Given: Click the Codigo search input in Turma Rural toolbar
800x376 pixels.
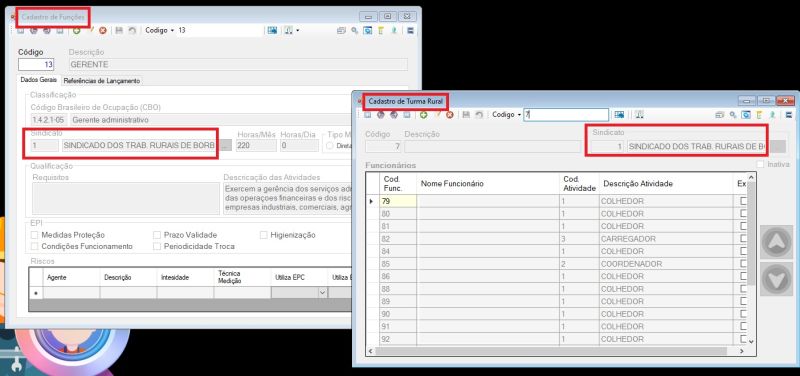Looking at the screenshot, I should point(566,115).
